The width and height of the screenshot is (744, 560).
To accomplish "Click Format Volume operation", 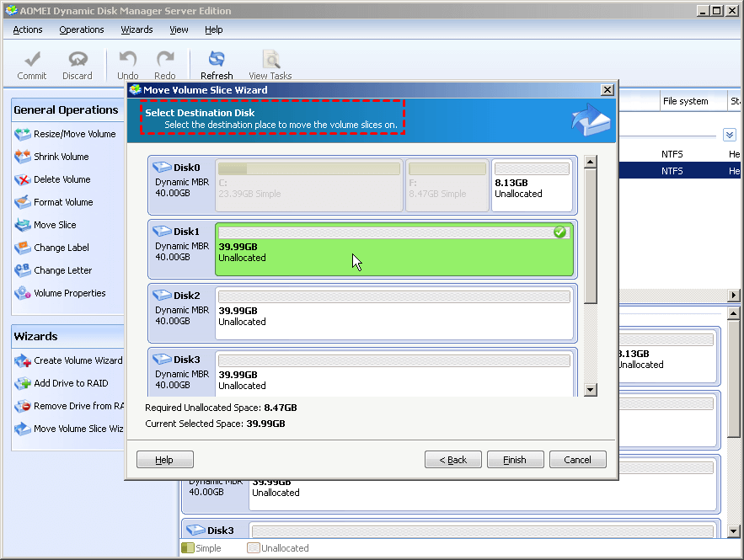I will click(x=54, y=202).
